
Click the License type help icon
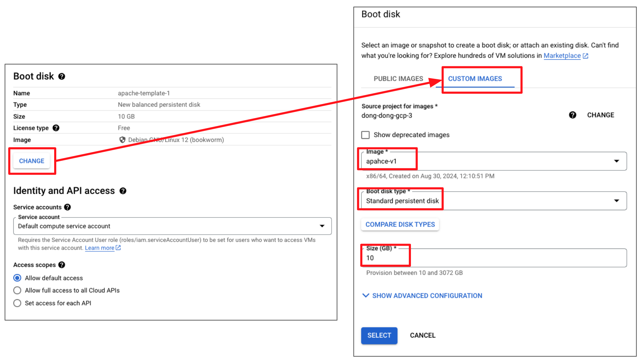pyautogui.click(x=56, y=128)
